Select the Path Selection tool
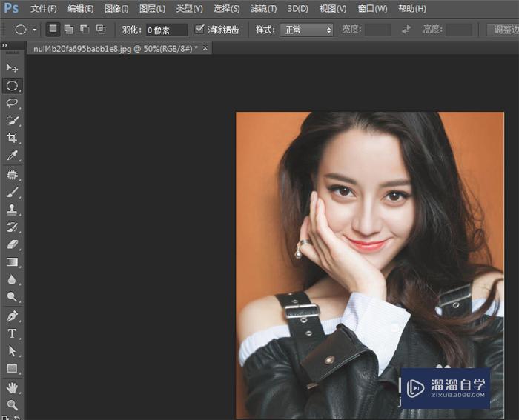This screenshot has height=420, width=519. [x=12, y=351]
